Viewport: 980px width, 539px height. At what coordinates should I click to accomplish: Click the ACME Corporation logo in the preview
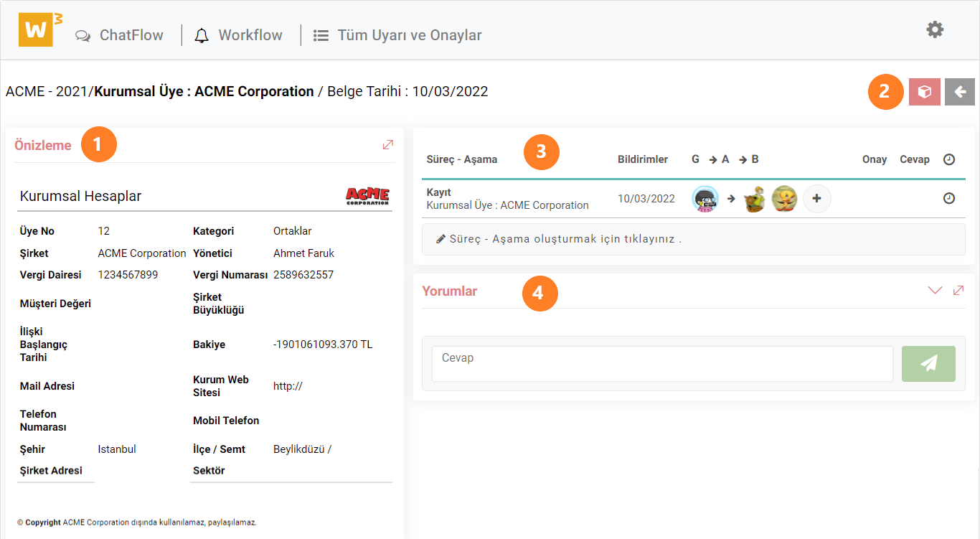click(x=367, y=196)
